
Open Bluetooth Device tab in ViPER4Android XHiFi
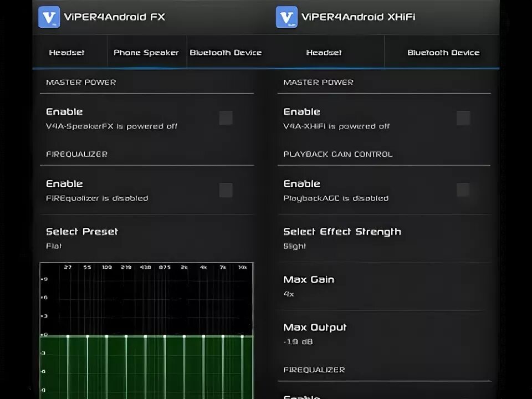(443, 53)
